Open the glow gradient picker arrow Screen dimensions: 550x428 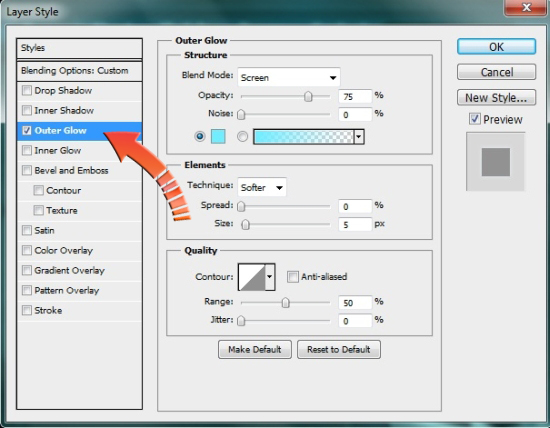click(x=359, y=137)
